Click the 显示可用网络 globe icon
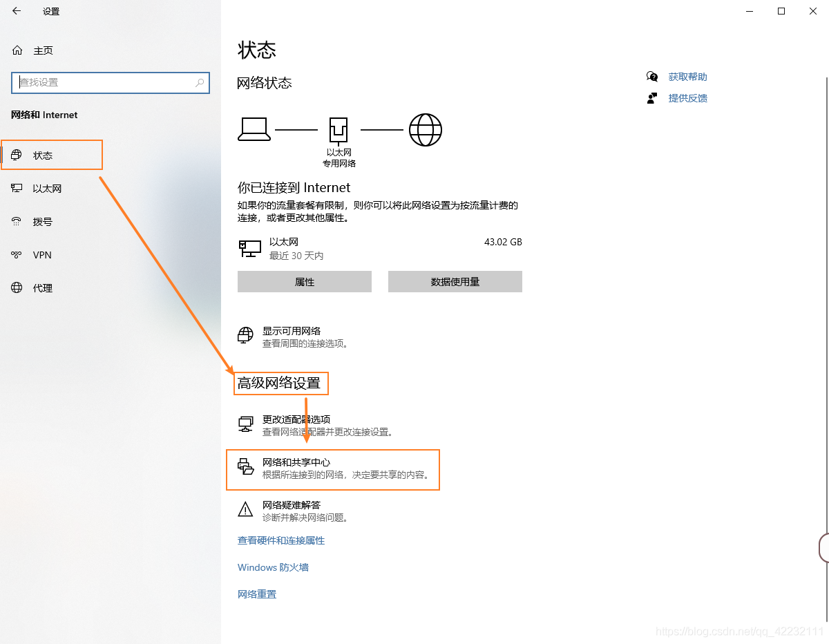 click(x=245, y=336)
